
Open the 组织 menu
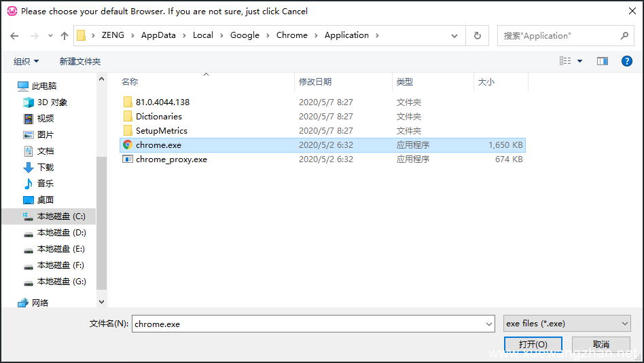tap(26, 62)
